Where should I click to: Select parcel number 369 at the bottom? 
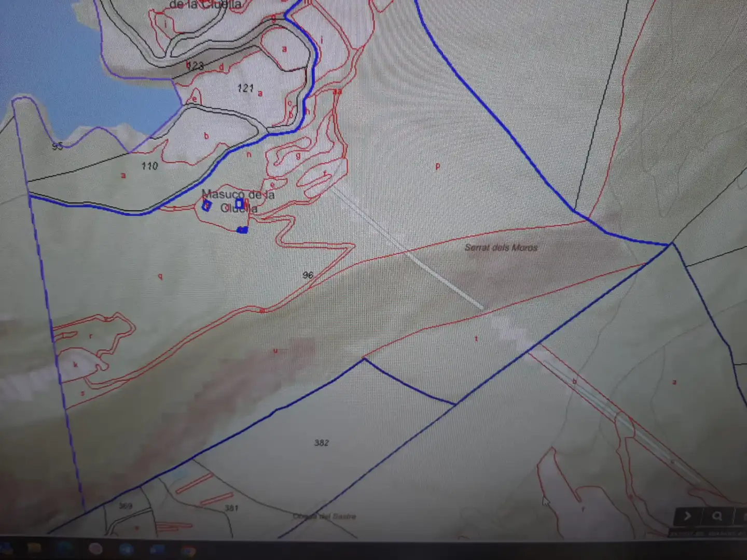pos(126,506)
